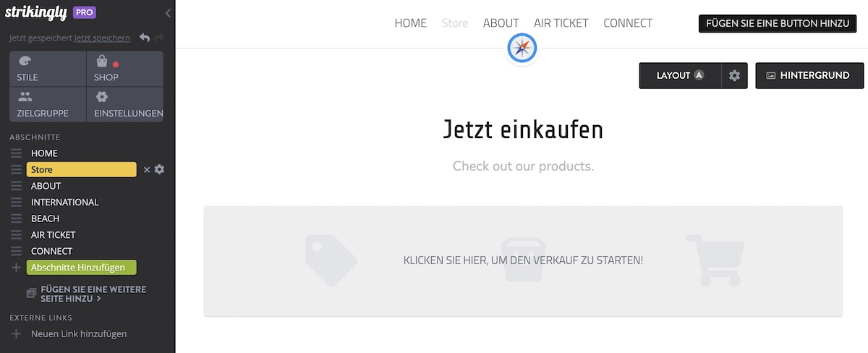This screenshot has height=353, width=868.
Task: Click the 'Jetzt speichern' link
Action: coord(102,38)
